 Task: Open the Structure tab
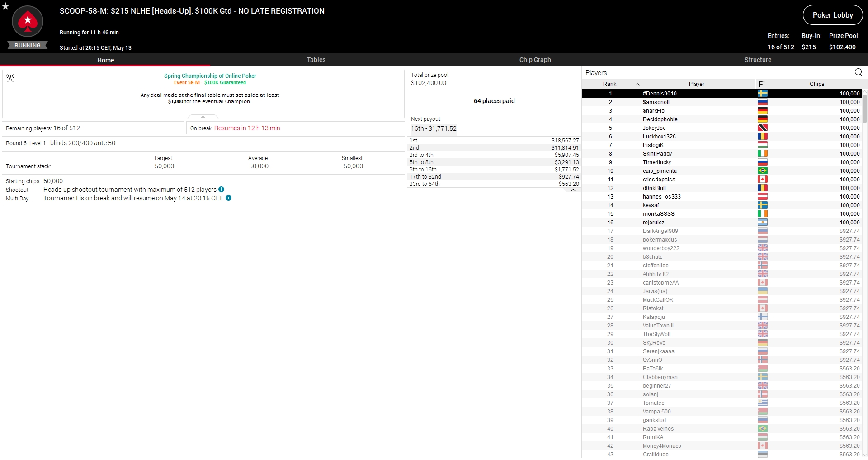(758, 60)
